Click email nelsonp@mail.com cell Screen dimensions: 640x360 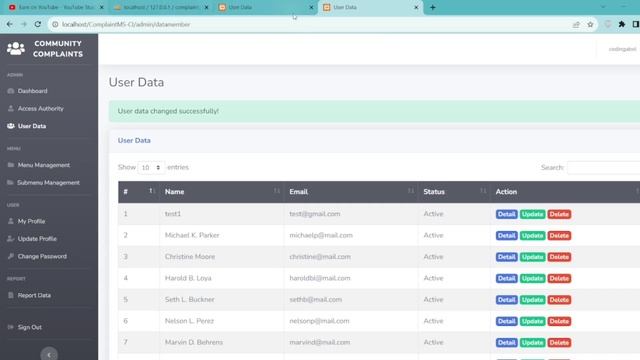point(319,321)
